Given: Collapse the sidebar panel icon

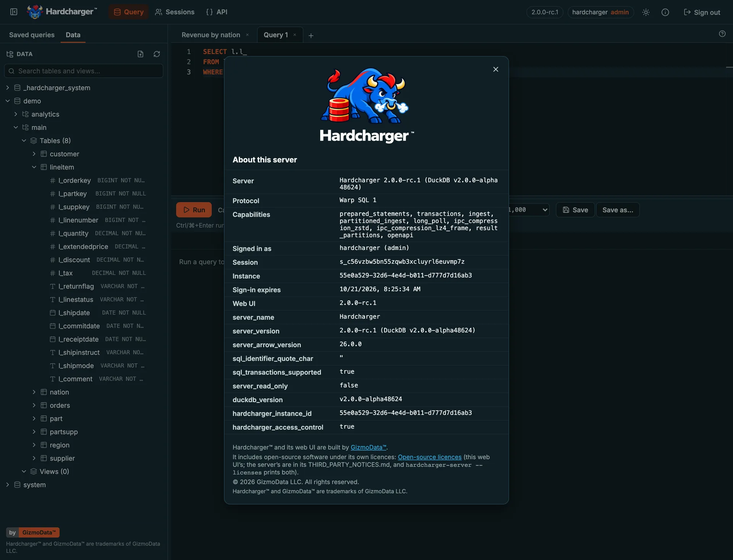Looking at the screenshot, I should 14,12.
